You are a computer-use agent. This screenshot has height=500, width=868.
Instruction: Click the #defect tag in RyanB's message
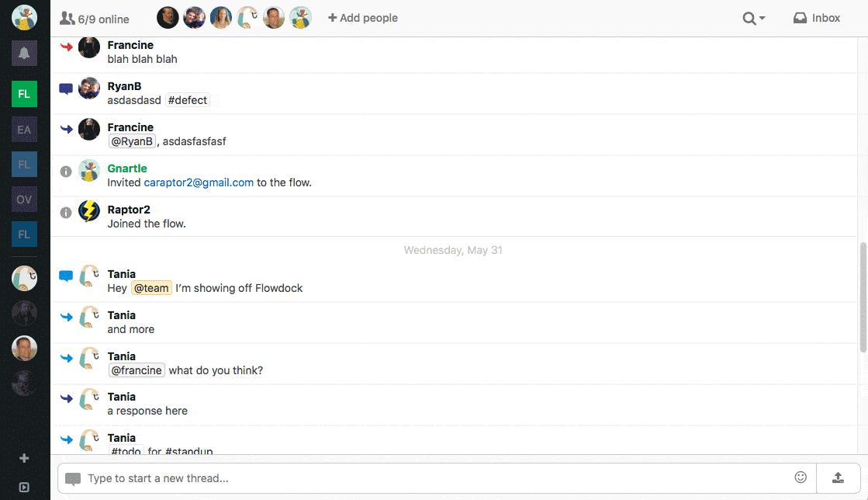pos(188,100)
